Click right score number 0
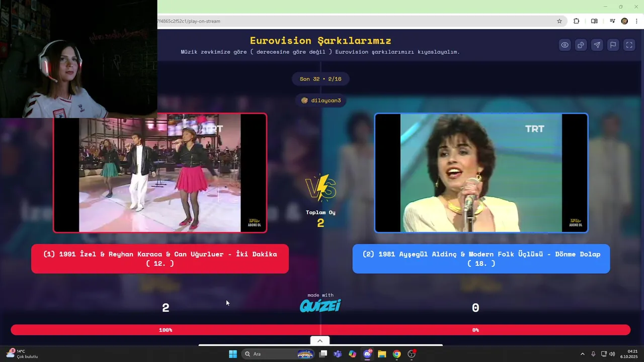This screenshot has height=362, width=644. [475, 308]
